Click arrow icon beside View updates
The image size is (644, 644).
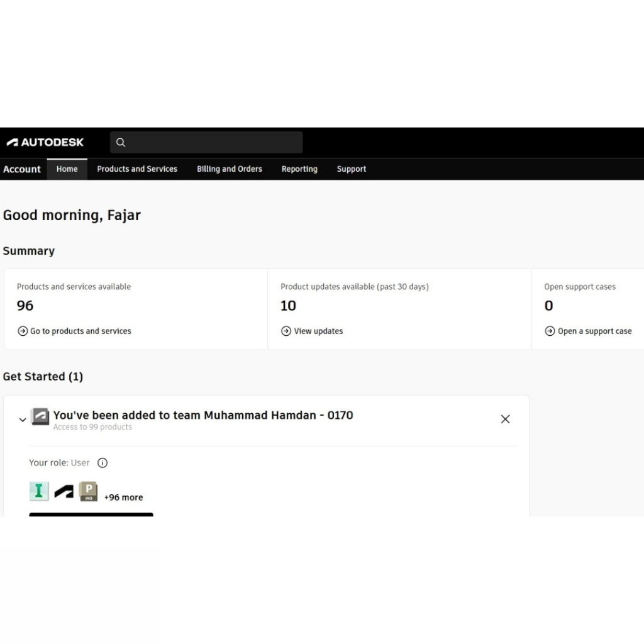[286, 331]
